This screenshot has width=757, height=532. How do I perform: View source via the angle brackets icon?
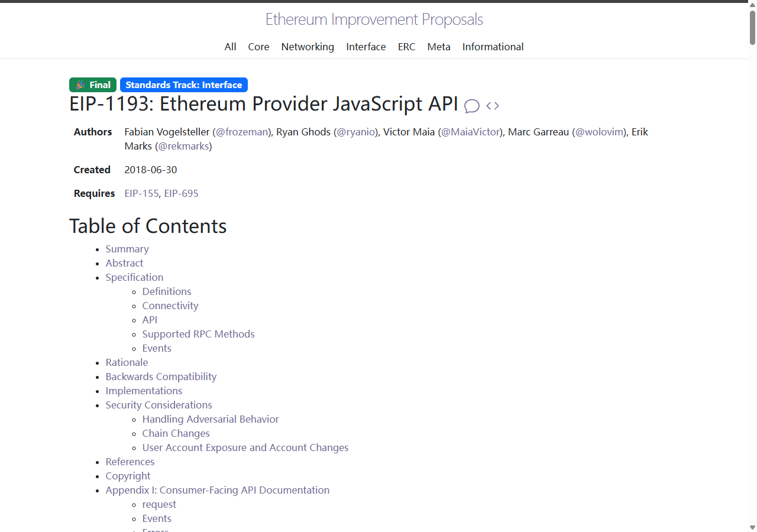point(493,106)
